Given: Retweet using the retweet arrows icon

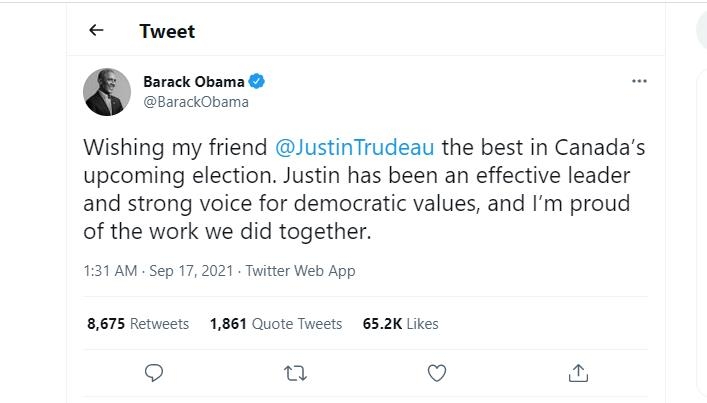Looking at the screenshot, I should 295,373.
